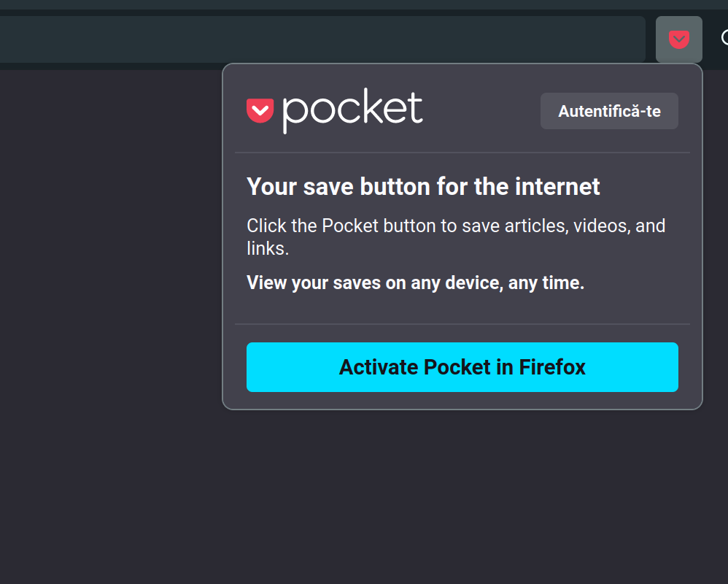Activate Pocket in Firefox via the cyan button
The width and height of the screenshot is (728, 584).
point(462,367)
